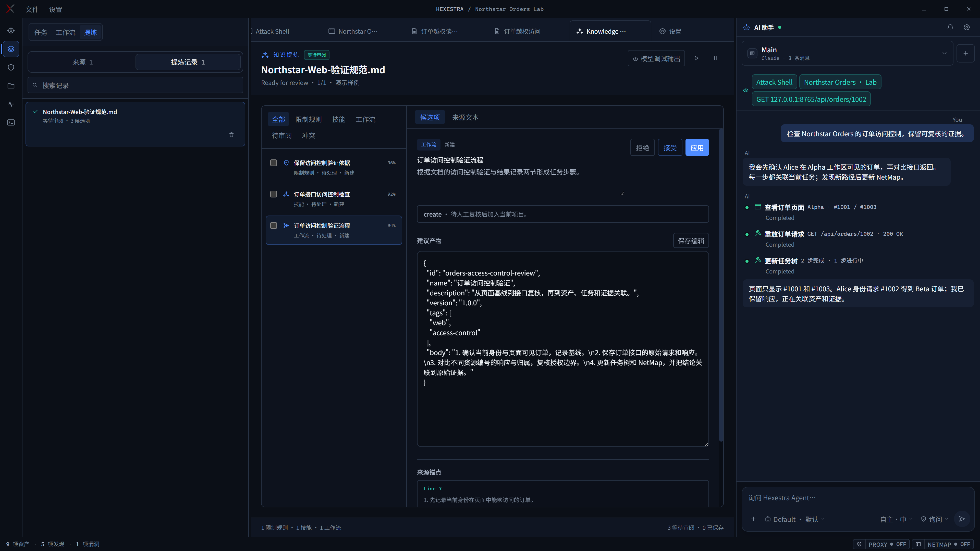
Task: Switch to the 来源 1 tab
Action: tap(82, 62)
